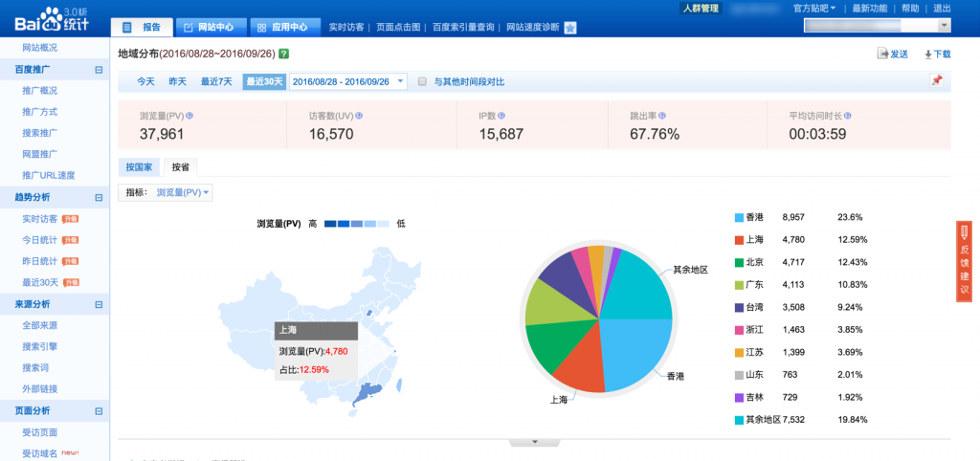Click info icon beside 浏览量(PV) metric

189,116
